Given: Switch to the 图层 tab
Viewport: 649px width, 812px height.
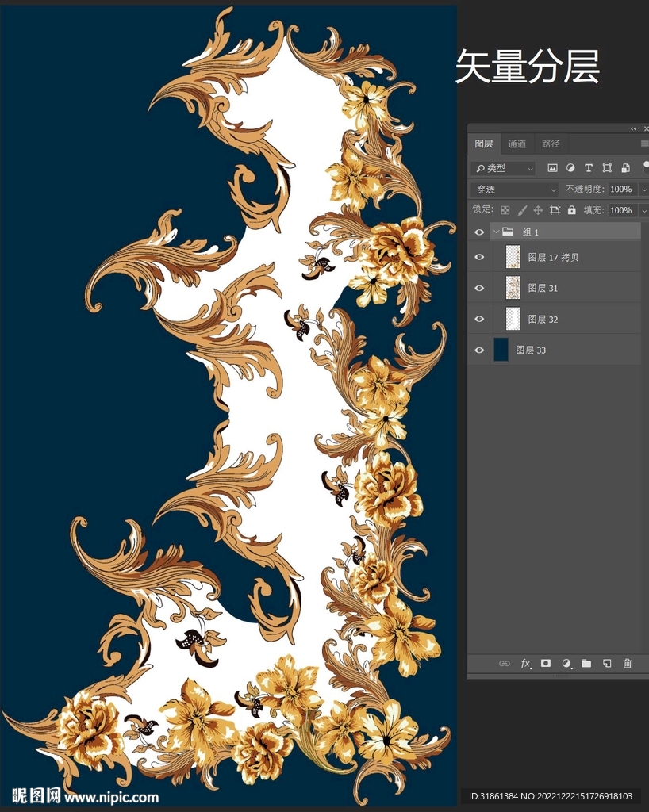Looking at the screenshot, I should [484, 144].
